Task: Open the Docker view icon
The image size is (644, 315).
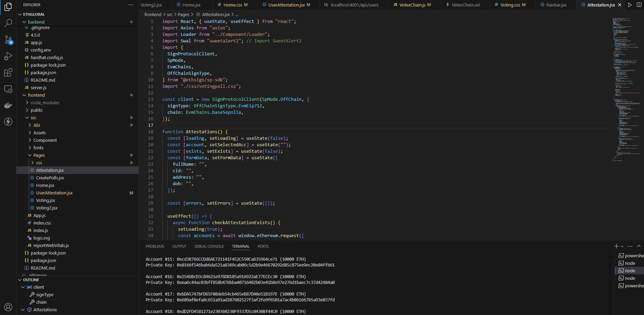Action: click(8, 105)
